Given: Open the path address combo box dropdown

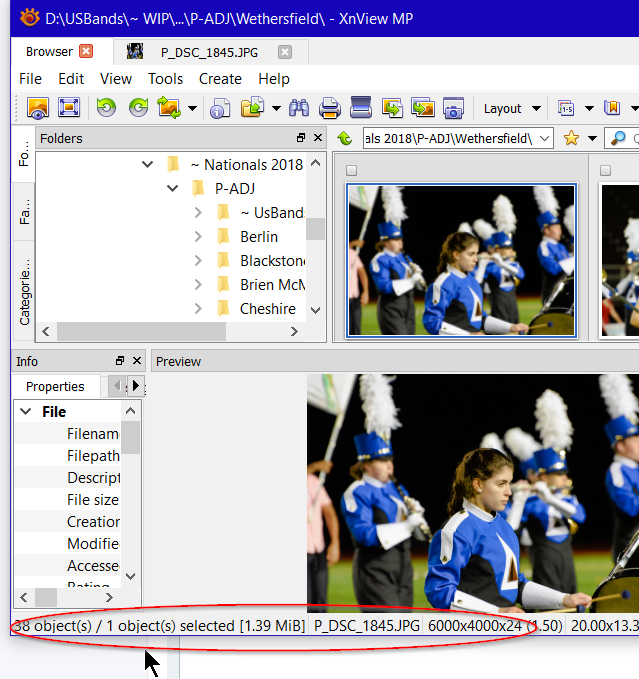Looking at the screenshot, I should (545, 139).
